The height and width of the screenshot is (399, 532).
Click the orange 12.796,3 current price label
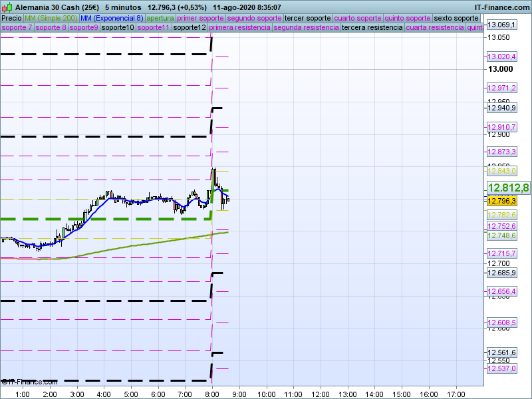(502, 201)
